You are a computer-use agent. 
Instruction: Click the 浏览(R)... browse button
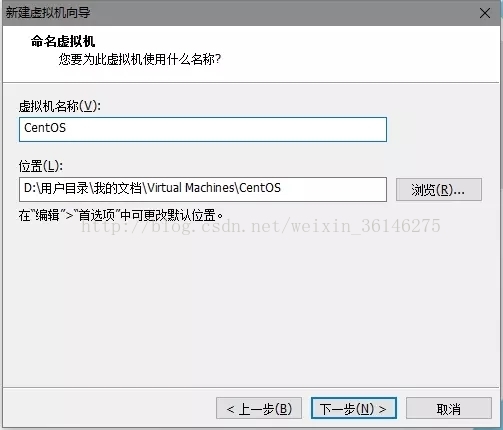click(439, 189)
